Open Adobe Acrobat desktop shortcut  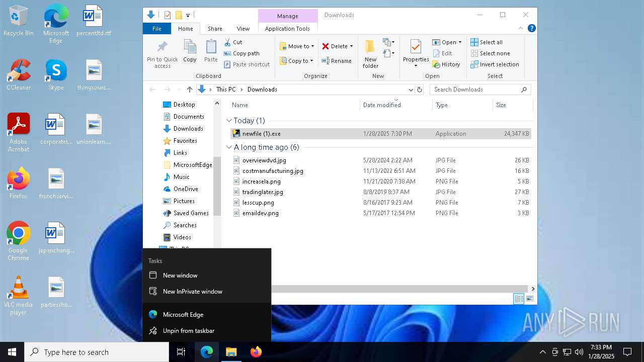[x=18, y=133]
